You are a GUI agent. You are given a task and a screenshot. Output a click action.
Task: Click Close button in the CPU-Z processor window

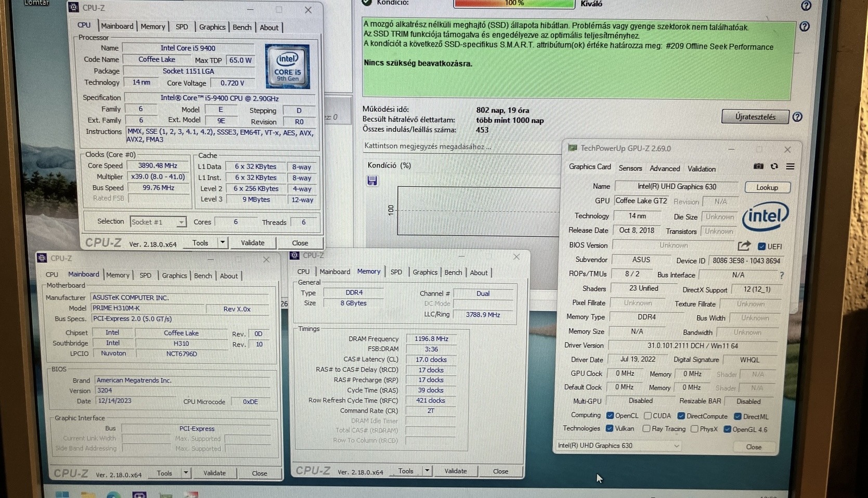(x=300, y=243)
